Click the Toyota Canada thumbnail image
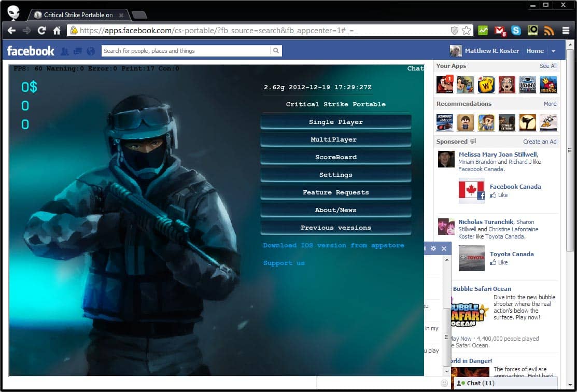This screenshot has height=392, width=577. 471,258
